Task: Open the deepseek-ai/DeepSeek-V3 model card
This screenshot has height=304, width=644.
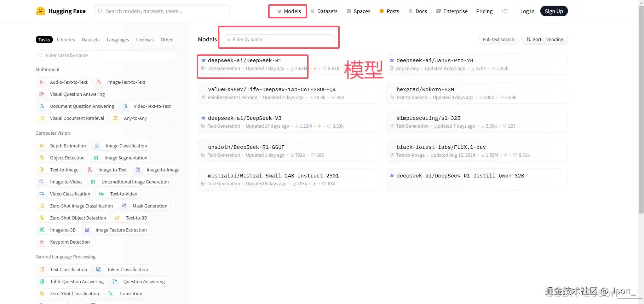Action: [x=288, y=122]
